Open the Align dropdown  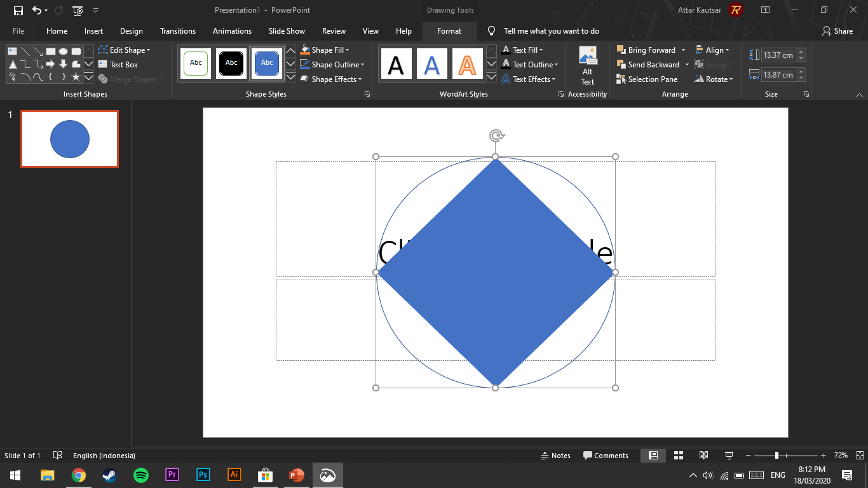(712, 50)
